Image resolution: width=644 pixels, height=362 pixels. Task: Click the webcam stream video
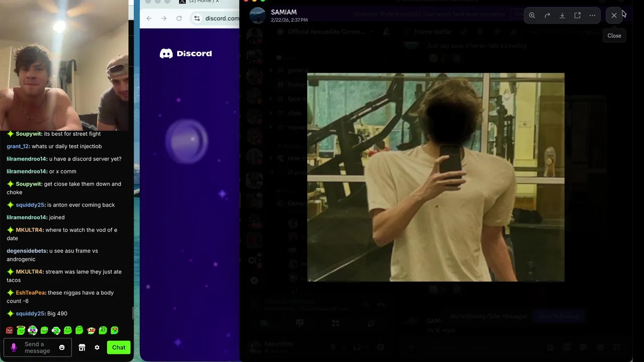click(64, 65)
